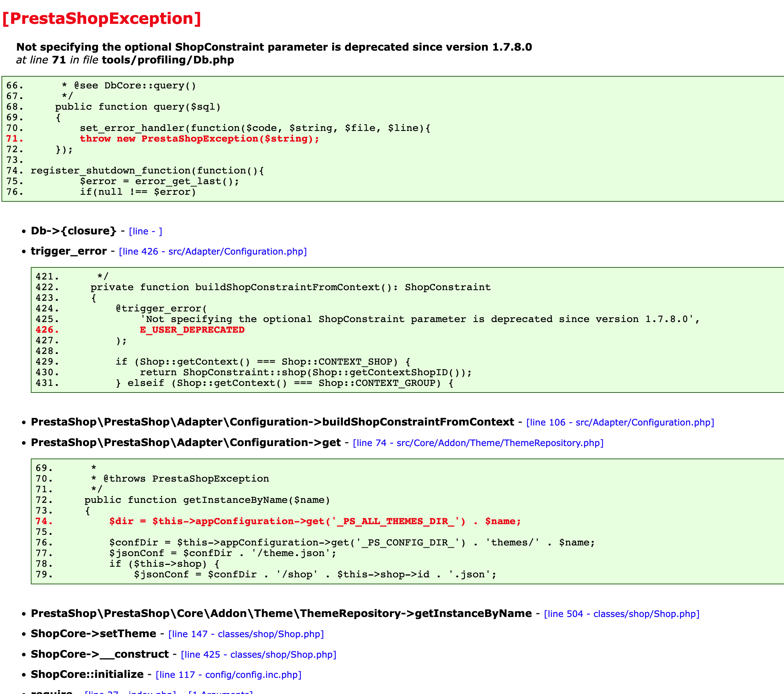Click ShopCore->setTheme trace entry
This screenshot has width=784, height=694.
[93, 634]
